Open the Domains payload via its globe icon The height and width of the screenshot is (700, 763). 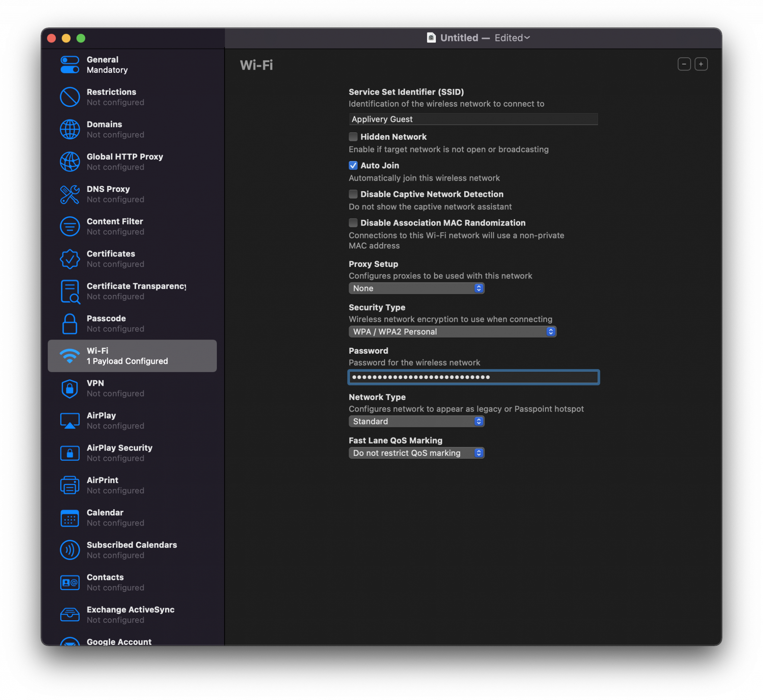(x=70, y=129)
